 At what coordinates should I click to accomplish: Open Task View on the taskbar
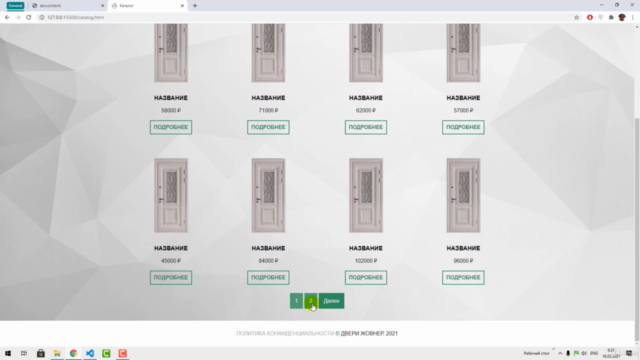pyautogui.click(x=24, y=353)
